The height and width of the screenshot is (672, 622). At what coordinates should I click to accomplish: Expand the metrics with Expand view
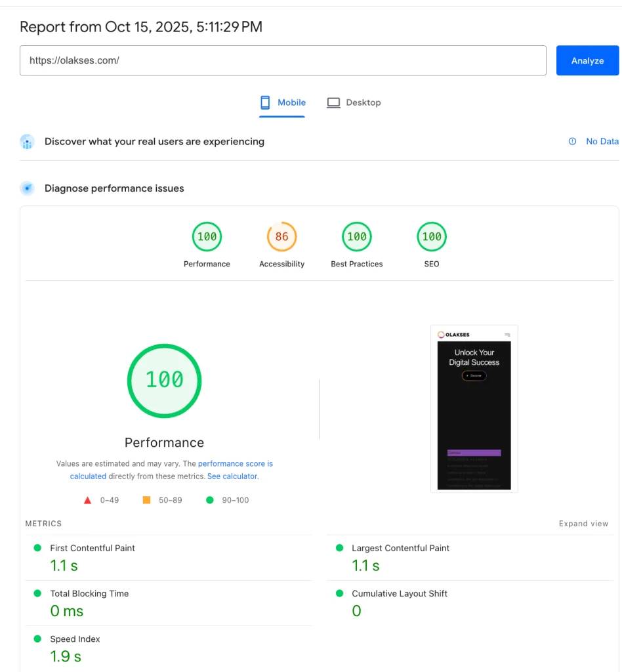pyautogui.click(x=583, y=524)
